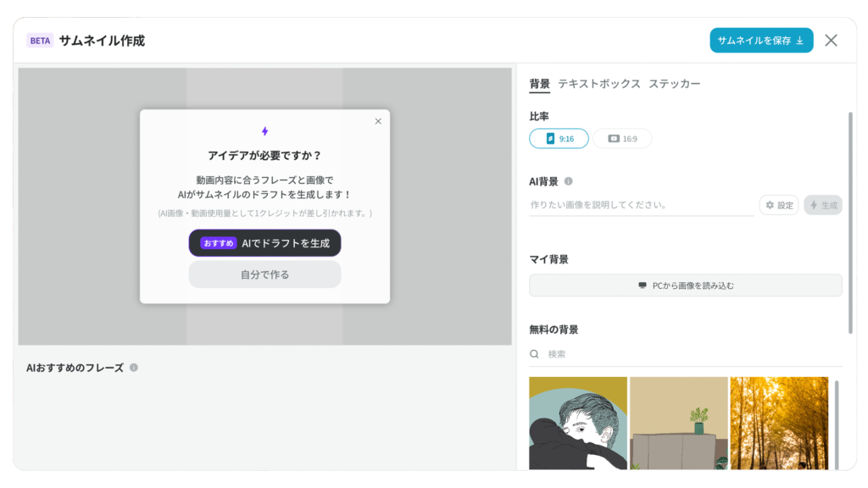Choose the 自分で作る option

tap(264, 274)
